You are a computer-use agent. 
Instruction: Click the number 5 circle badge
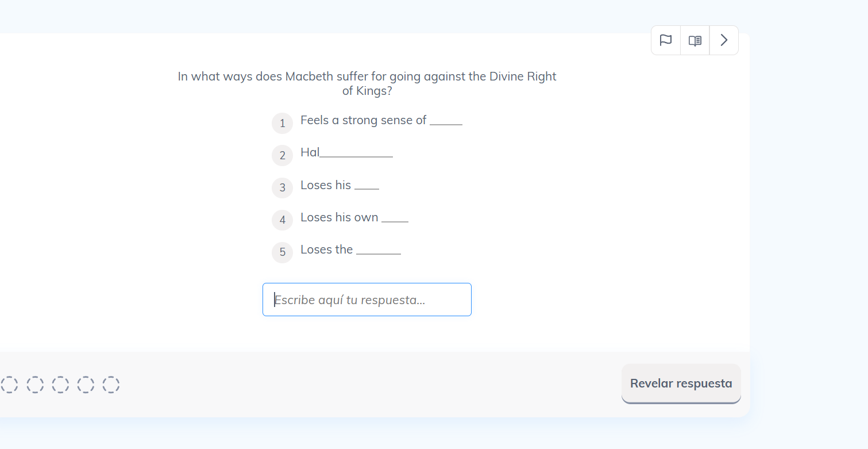(x=282, y=252)
